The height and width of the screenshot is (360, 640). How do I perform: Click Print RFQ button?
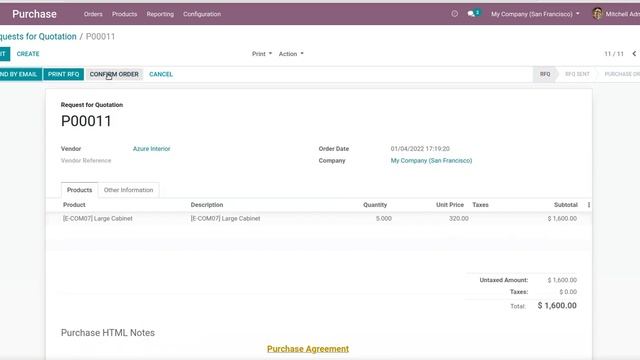[x=63, y=74]
